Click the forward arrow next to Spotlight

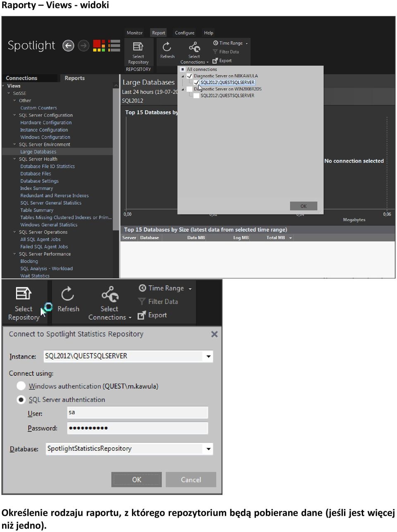click(x=84, y=45)
